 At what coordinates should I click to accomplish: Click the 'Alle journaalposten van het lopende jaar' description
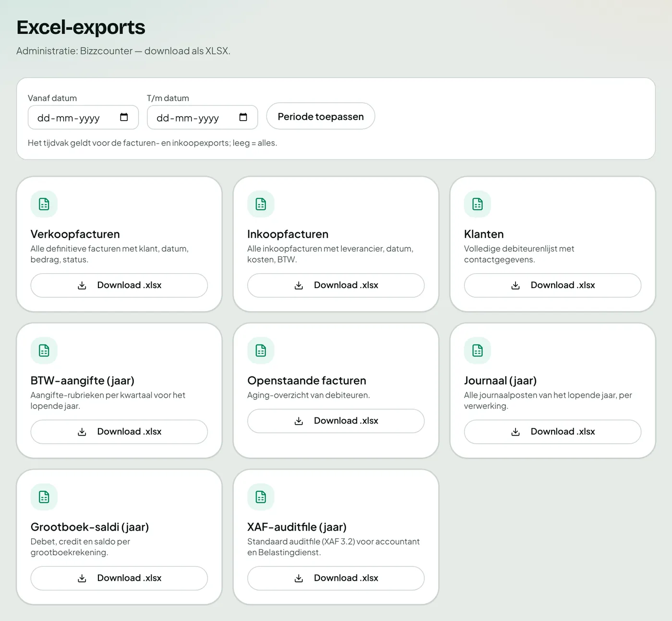click(x=548, y=401)
